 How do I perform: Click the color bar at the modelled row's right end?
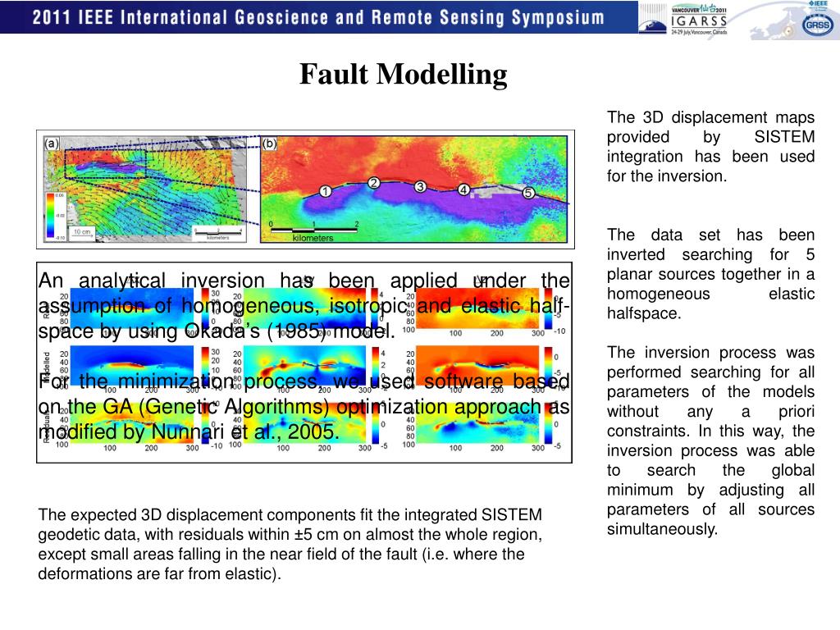click(548, 366)
